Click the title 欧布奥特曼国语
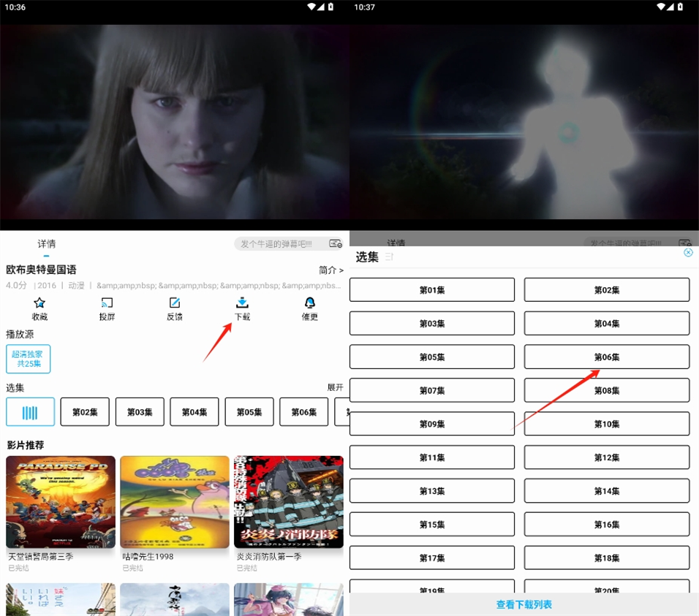Viewport: 699px width, 616px height. (x=41, y=270)
